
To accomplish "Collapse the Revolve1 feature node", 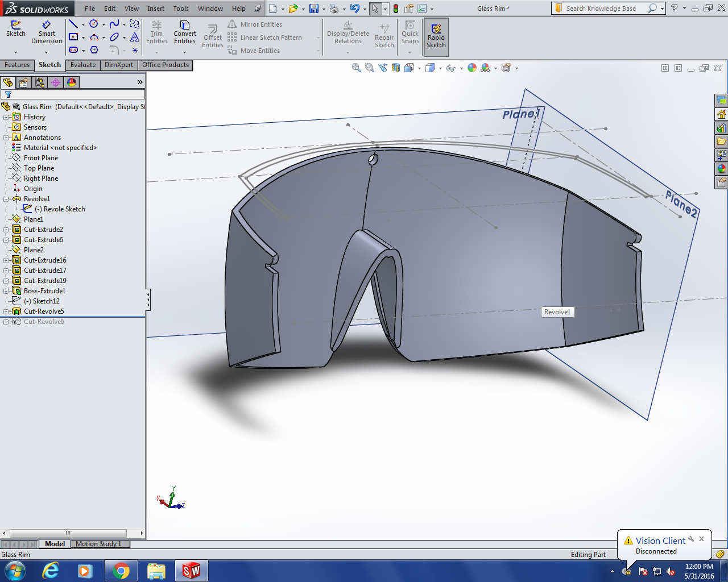I will point(6,199).
